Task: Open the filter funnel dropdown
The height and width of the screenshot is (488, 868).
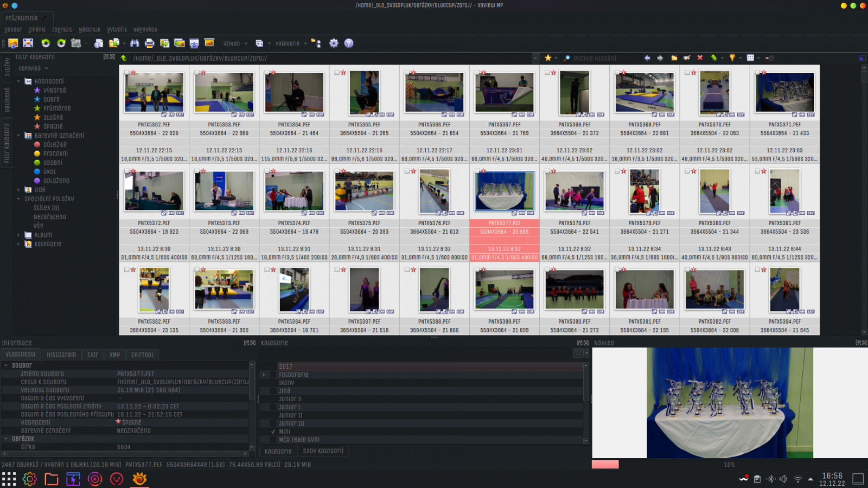Action: (x=741, y=57)
